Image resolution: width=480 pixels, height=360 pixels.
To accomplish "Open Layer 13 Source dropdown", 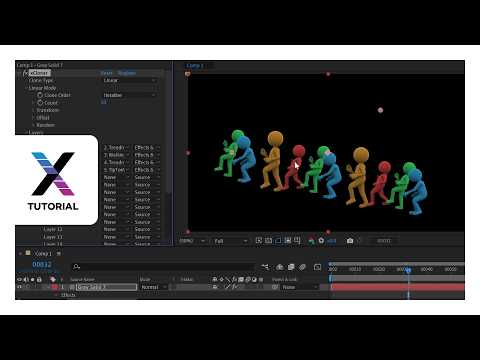I will [147, 237].
